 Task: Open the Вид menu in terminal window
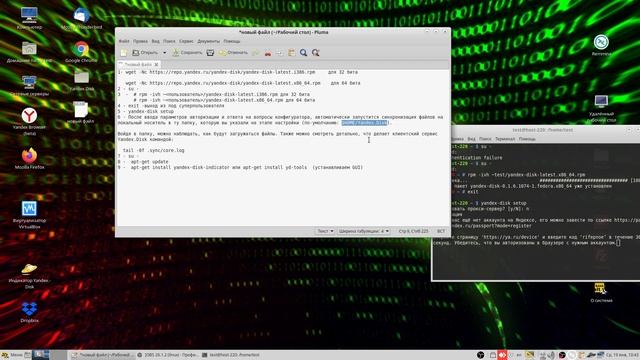pos(471,139)
